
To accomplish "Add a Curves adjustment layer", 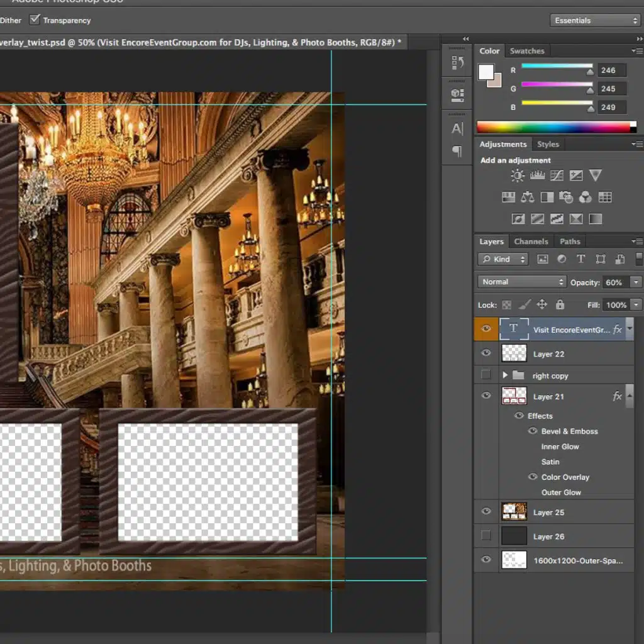I will (x=557, y=176).
